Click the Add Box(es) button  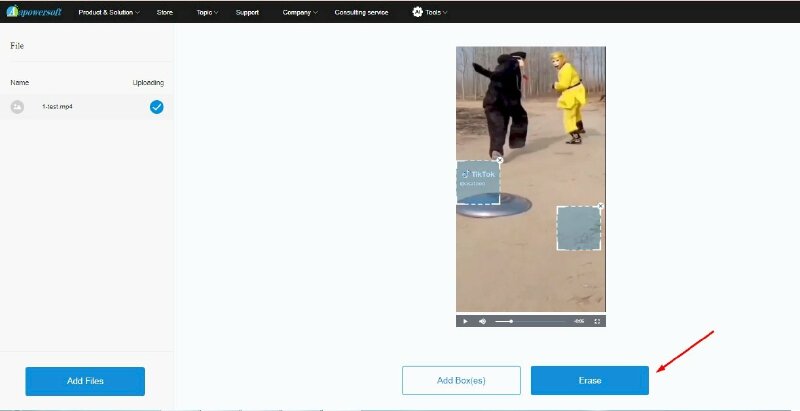pos(461,380)
